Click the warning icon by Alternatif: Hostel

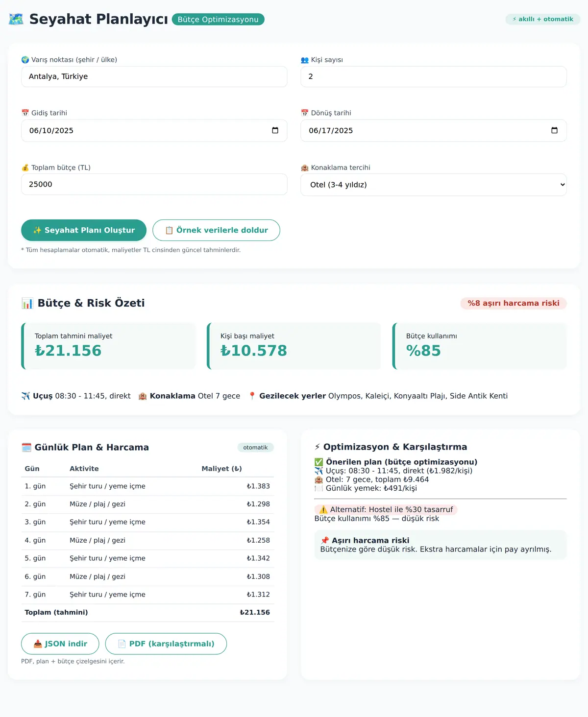[x=323, y=509]
